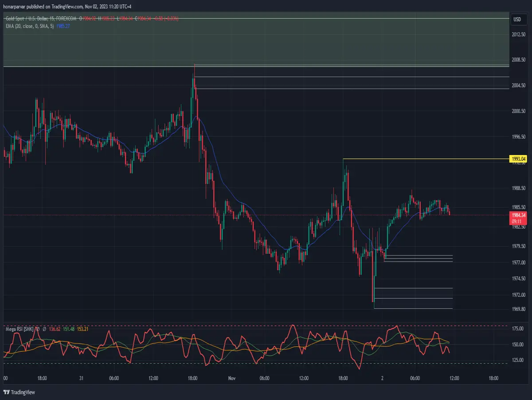Click the blue 1985.27 EMA value
Image resolution: width=532 pixels, height=400 pixels.
pos(63,26)
